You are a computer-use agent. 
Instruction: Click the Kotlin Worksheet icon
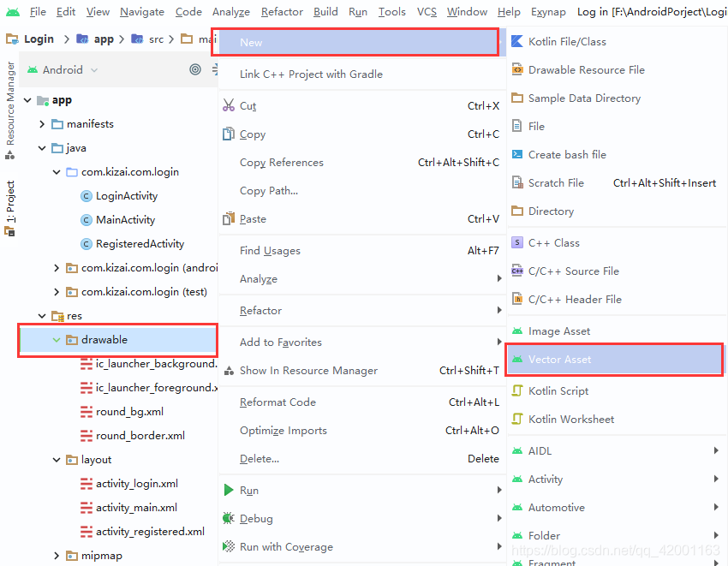(x=517, y=419)
